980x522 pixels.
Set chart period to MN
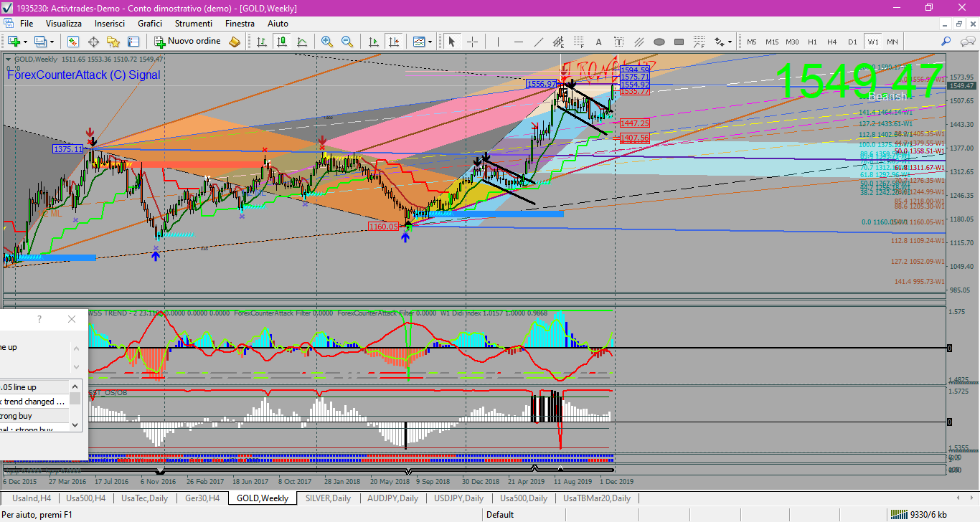pos(892,42)
